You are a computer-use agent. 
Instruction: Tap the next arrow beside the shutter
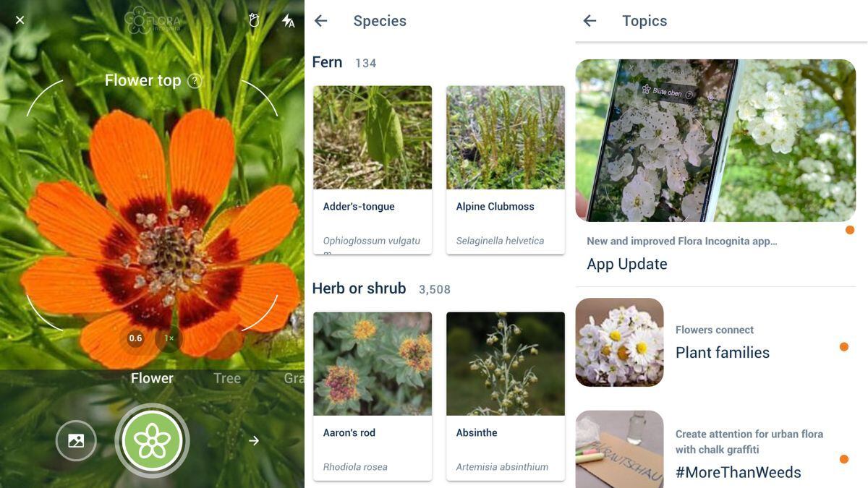(x=254, y=440)
